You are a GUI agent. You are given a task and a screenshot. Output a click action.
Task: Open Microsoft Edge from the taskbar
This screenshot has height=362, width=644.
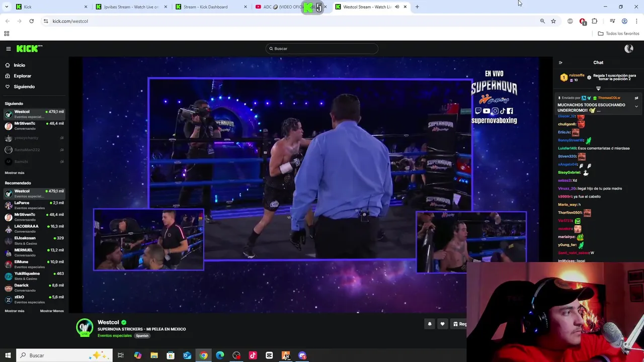pyautogui.click(x=220, y=355)
